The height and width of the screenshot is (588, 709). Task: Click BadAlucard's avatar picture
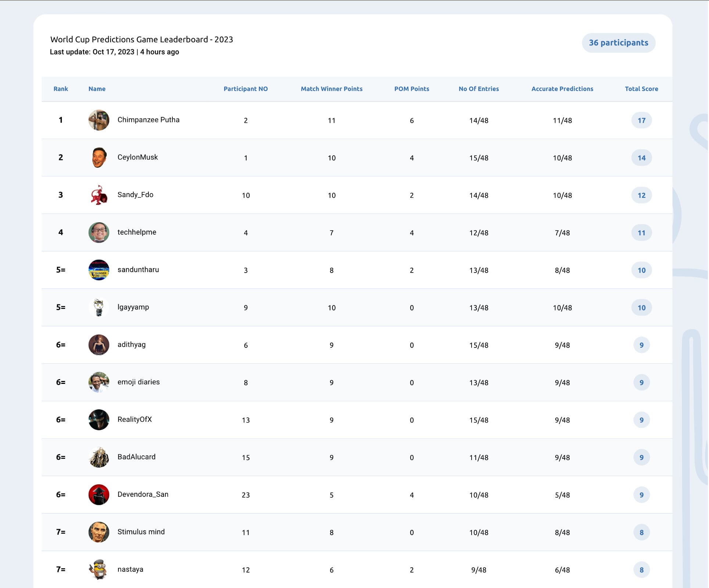click(99, 457)
